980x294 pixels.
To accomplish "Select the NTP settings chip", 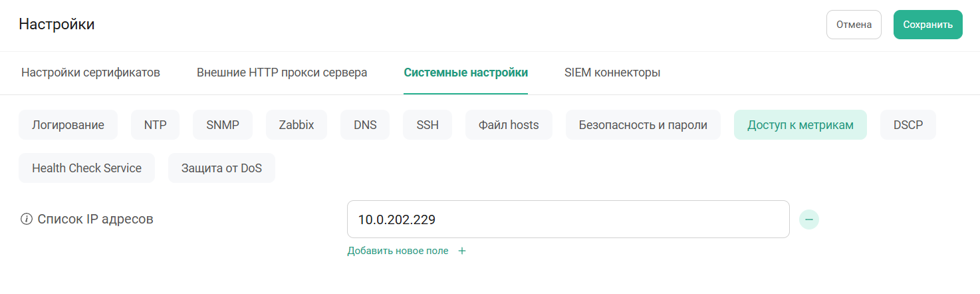I will point(155,125).
